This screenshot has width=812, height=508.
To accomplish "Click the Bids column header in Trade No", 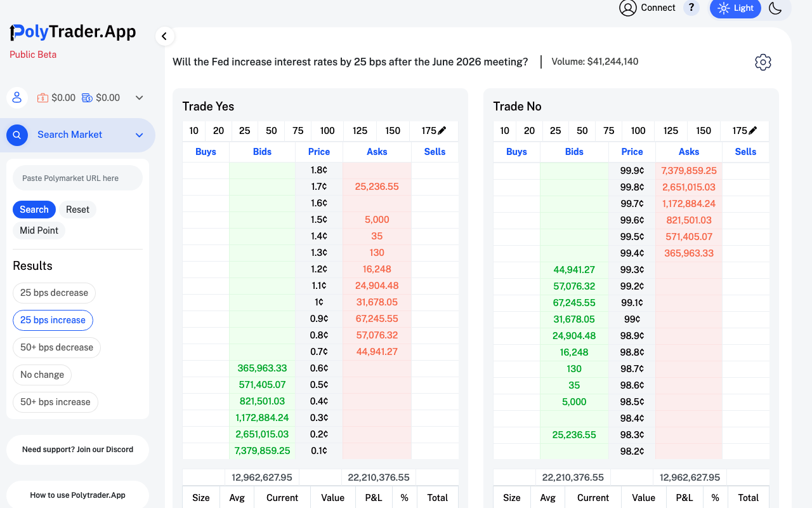I will [x=574, y=152].
